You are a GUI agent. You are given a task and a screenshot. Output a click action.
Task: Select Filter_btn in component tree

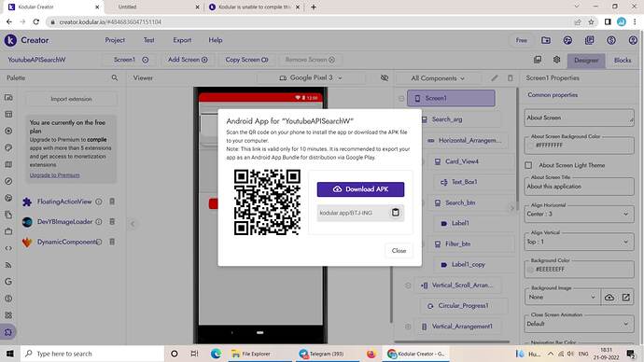click(x=457, y=244)
